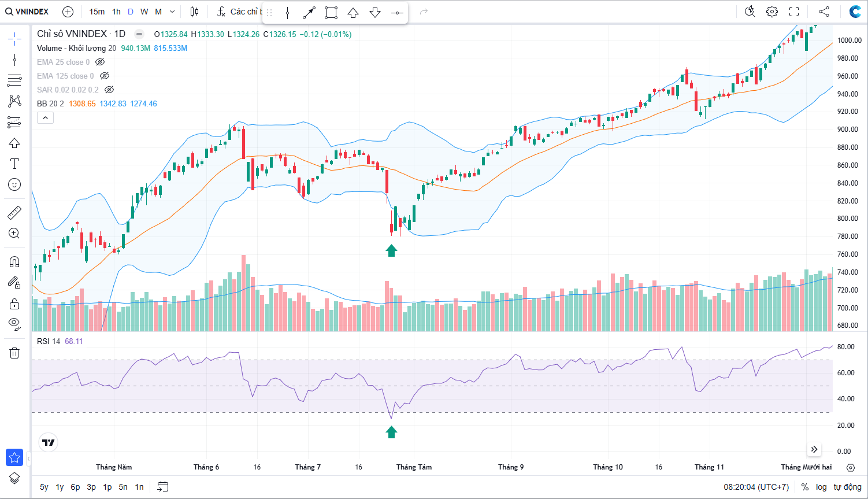Open candlestick chart style menu
The image size is (868, 499).
tap(194, 12)
